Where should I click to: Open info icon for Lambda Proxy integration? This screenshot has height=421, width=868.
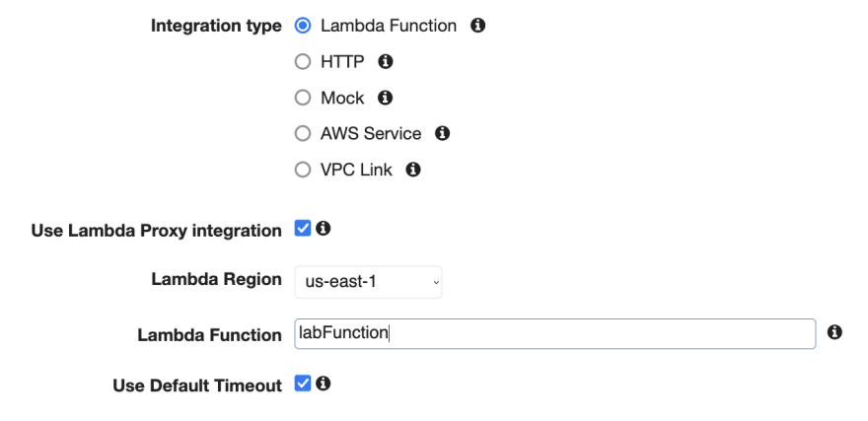324,228
